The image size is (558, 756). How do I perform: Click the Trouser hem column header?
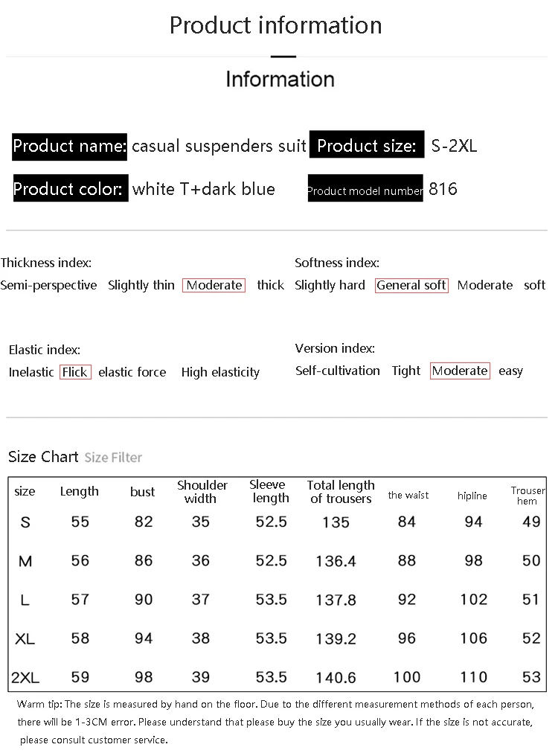pos(527,496)
